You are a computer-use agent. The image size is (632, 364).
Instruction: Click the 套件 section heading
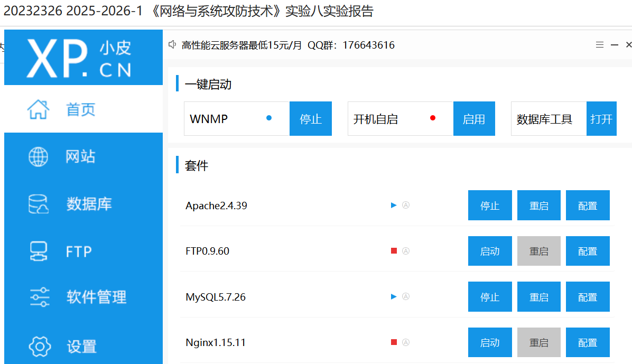(196, 166)
